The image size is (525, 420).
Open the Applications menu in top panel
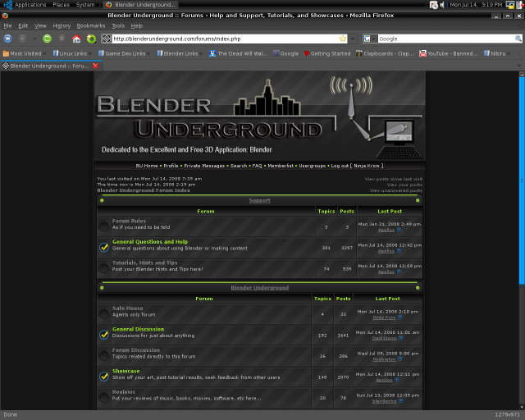pyautogui.click(x=30, y=5)
